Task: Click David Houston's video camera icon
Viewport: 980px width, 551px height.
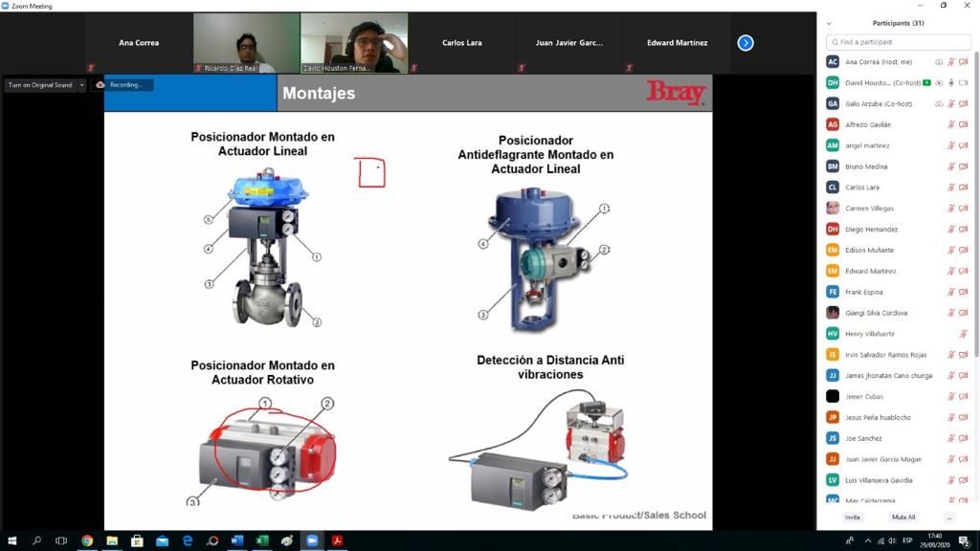Action: pos(965,82)
